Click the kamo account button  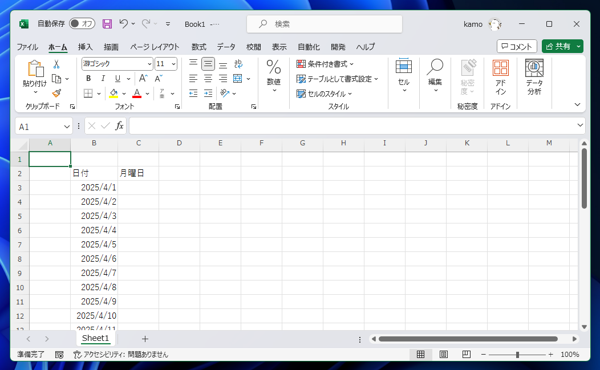(x=482, y=24)
